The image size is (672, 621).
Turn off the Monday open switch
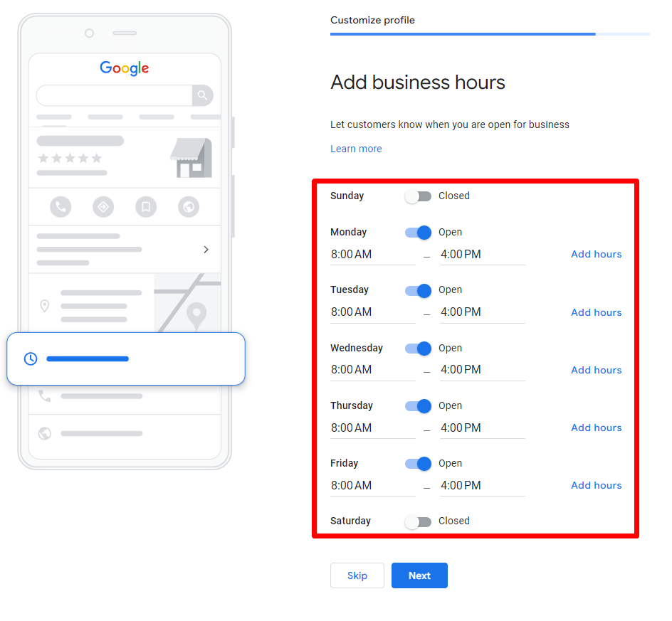pos(419,233)
